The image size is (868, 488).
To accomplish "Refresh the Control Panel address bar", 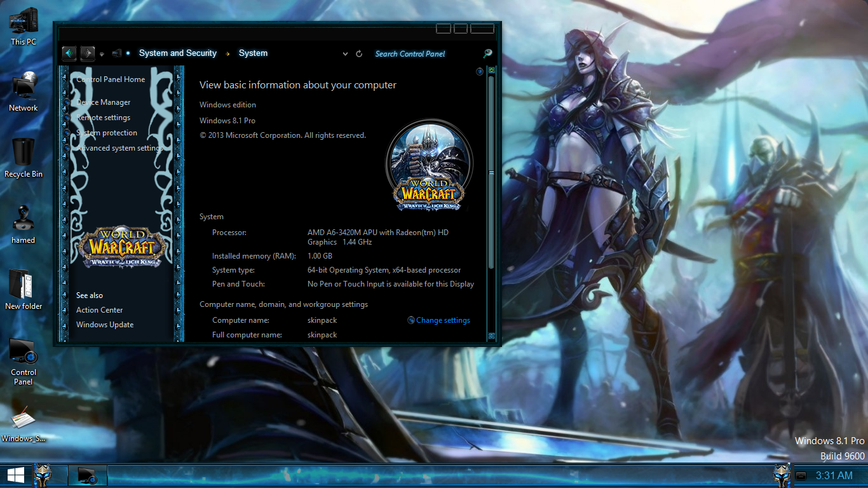I will coord(359,54).
